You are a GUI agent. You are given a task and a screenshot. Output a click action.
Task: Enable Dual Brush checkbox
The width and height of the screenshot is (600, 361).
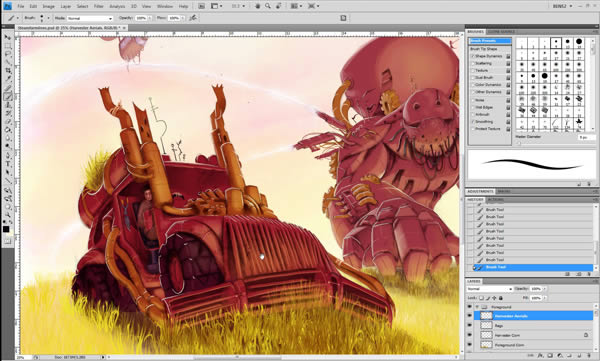[473, 78]
